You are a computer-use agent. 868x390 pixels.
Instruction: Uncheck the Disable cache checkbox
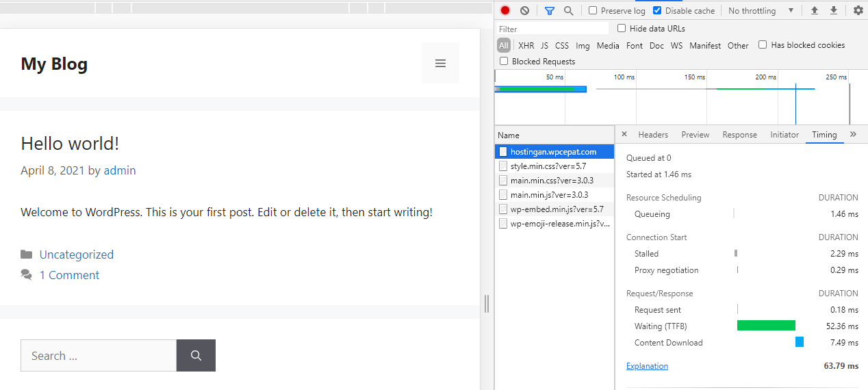657,11
